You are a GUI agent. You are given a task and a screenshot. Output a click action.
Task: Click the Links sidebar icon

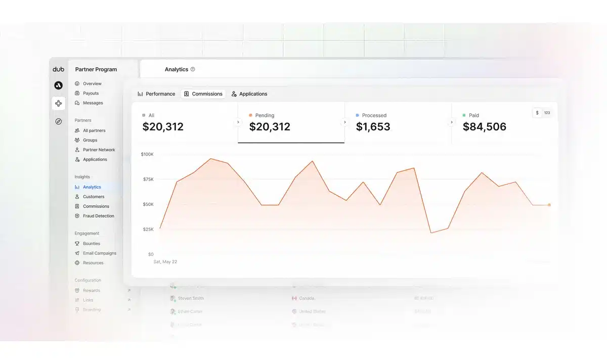[x=77, y=300]
